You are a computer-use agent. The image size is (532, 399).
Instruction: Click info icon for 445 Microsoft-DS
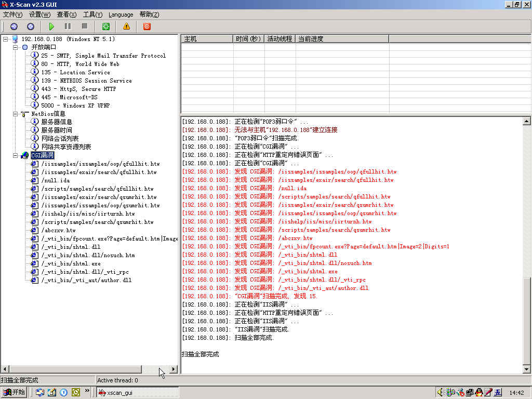pyautogui.click(x=35, y=97)
